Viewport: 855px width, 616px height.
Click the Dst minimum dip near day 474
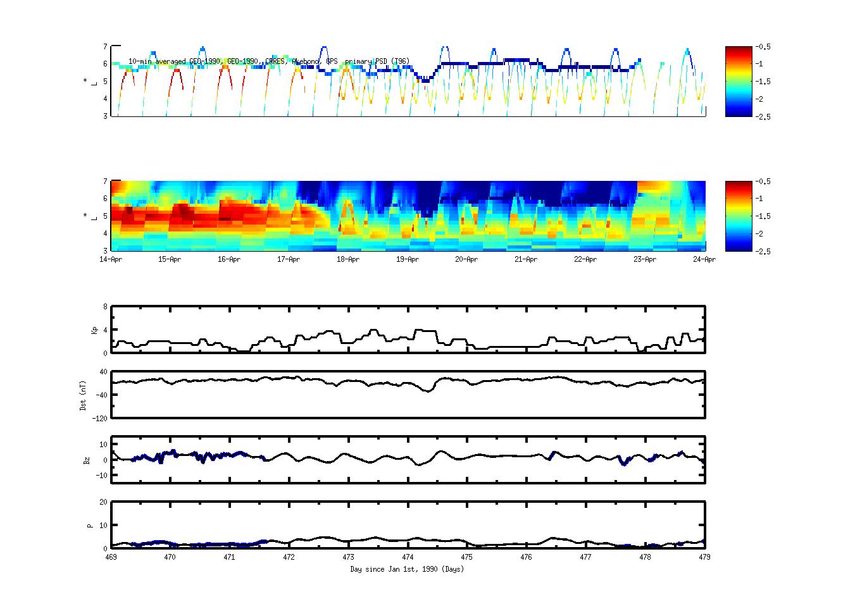[428, 391]
